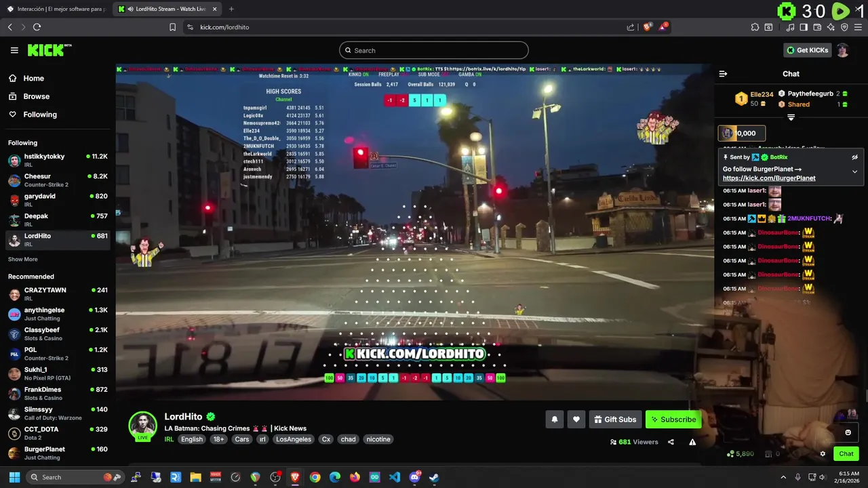Open browser extensions puzzle icon
This screenshot has height=488, width=868.
[755, 27]
